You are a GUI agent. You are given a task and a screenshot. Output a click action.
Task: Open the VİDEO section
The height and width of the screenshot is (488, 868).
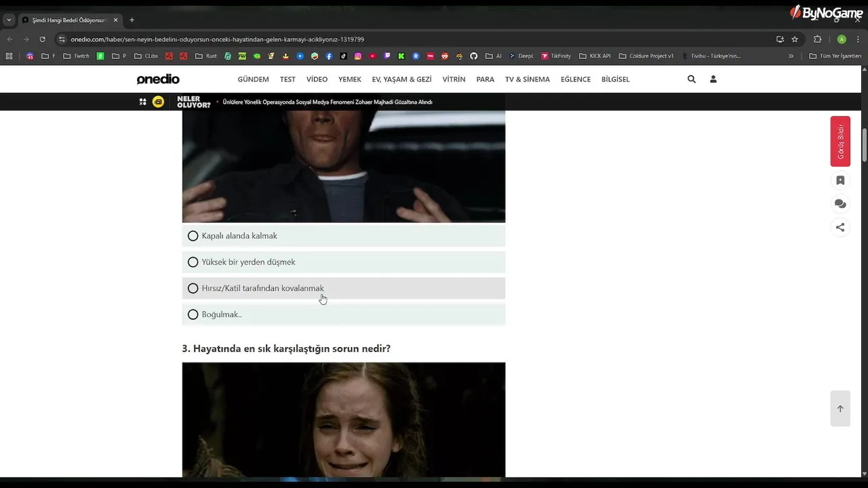coord(317,79)
